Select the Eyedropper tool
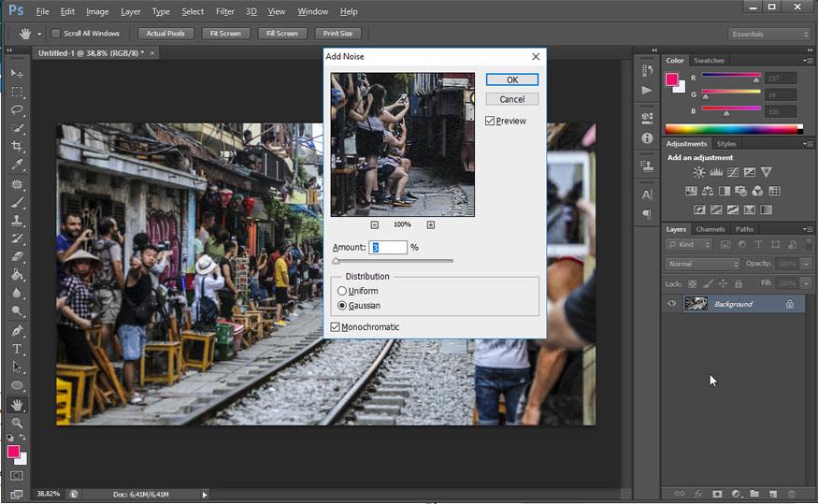The image size is (818, 504). 17,166
